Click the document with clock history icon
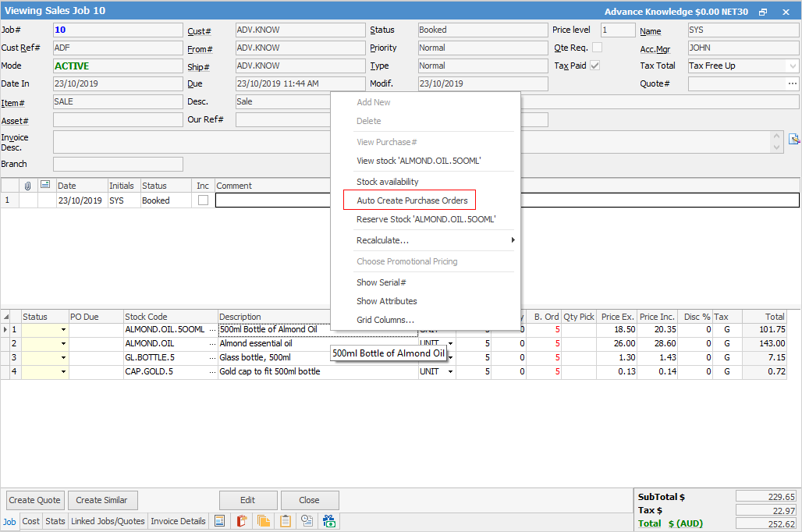The image size is (802, 532). [x=306, y=520]
